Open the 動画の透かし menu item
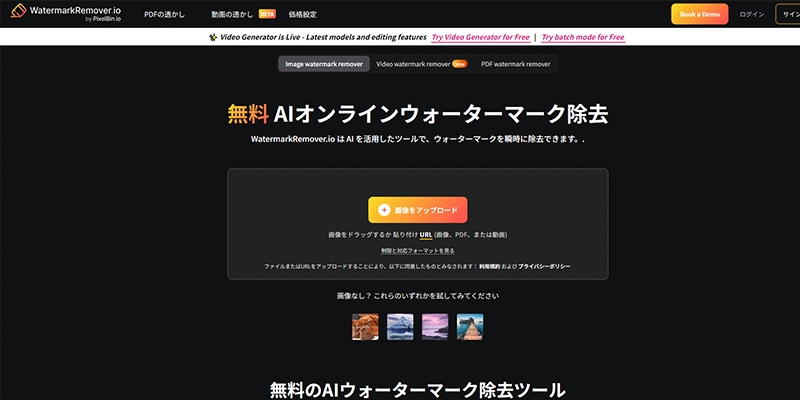The height and width of the screenshot is (400, 800). pos(232,15)
